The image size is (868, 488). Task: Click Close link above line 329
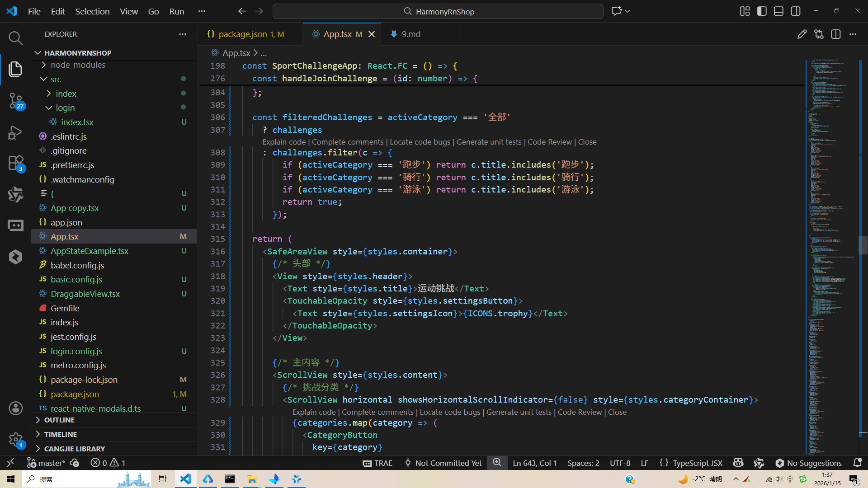click(x=617, y=412)
